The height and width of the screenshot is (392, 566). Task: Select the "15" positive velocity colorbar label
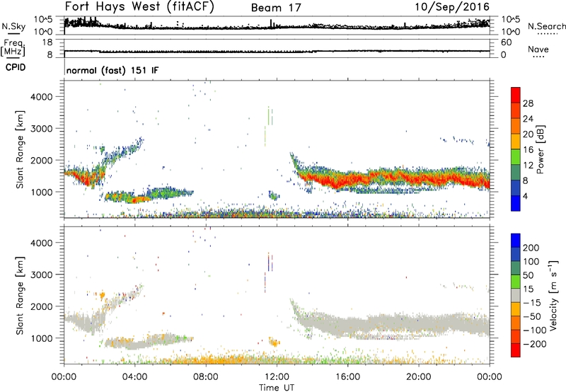pos(528,289)
